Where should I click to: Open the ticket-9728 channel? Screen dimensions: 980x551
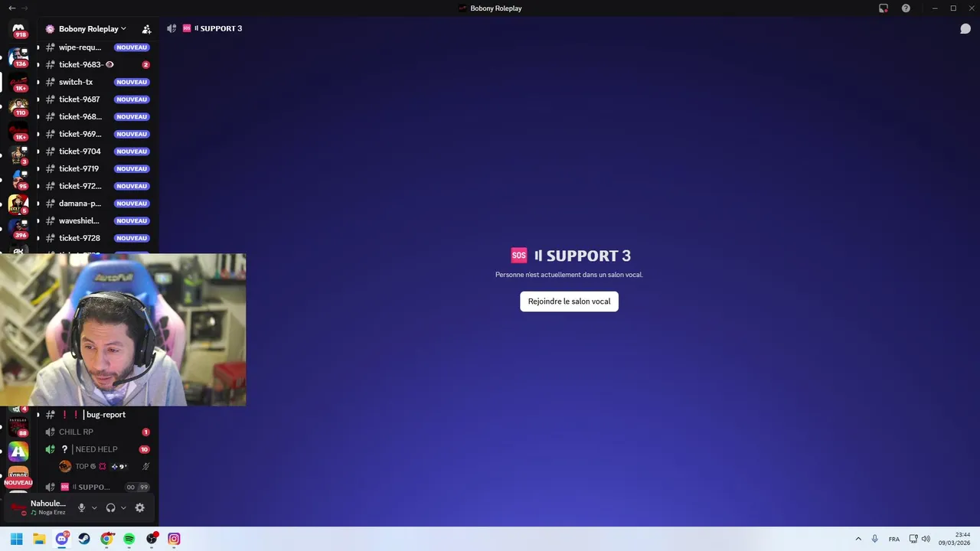click(x=97, y=238)
